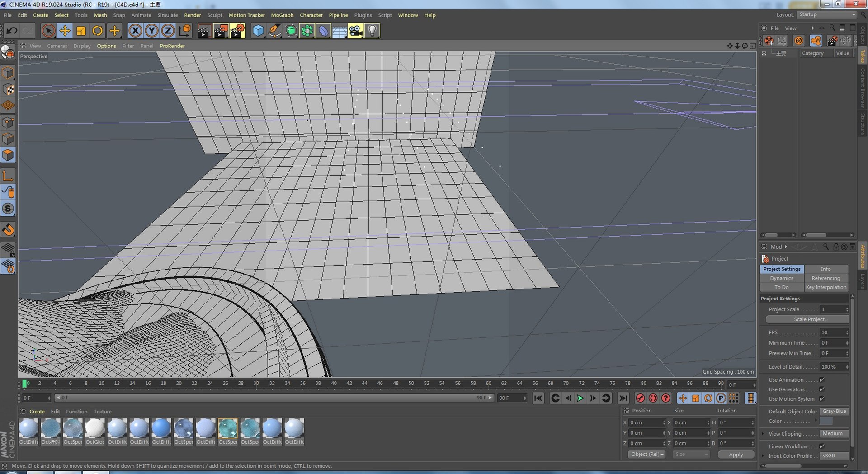This screenshot has height=474, width=868.
Task: Go to the end of animation
Action: 623,398
